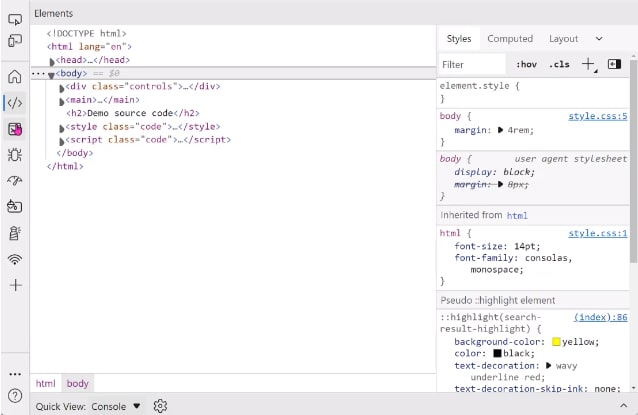Expand the main element node
Screen dimensions: 638x415
[62, 102]
